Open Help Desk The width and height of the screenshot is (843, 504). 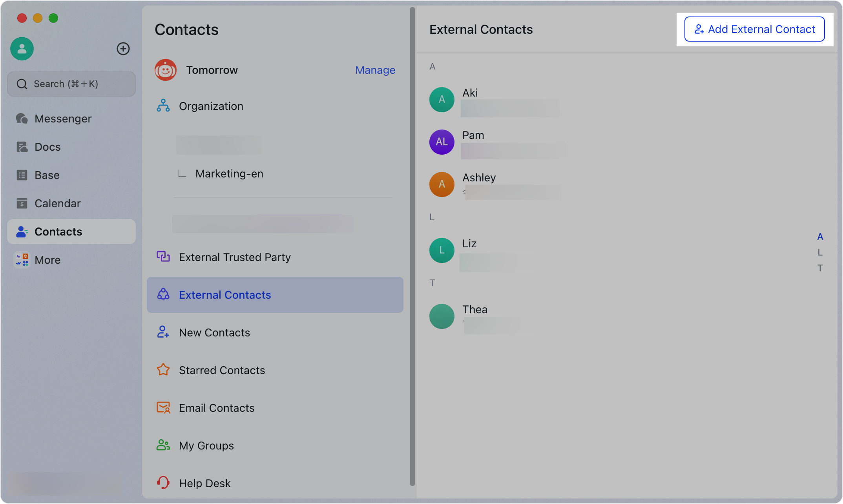[204, 483]
